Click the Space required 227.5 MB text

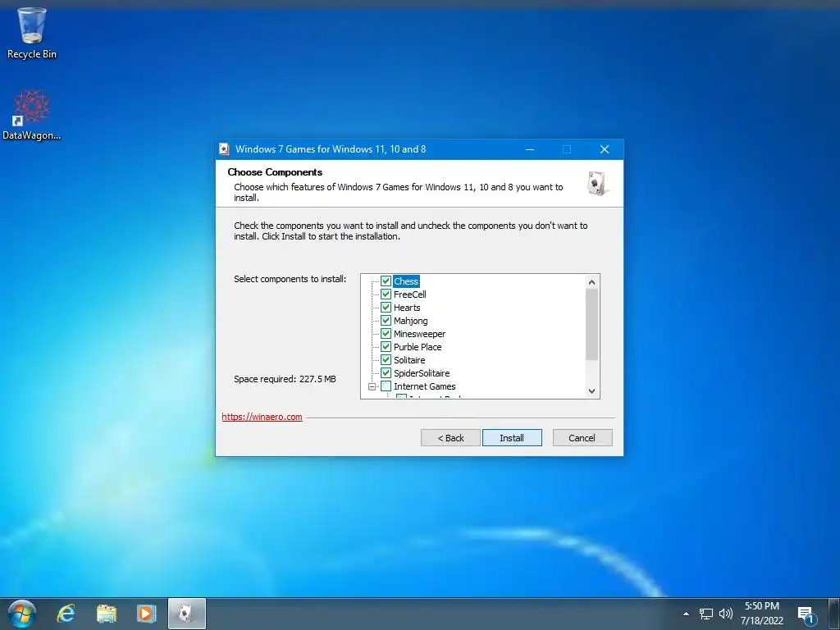coord(285,379)
